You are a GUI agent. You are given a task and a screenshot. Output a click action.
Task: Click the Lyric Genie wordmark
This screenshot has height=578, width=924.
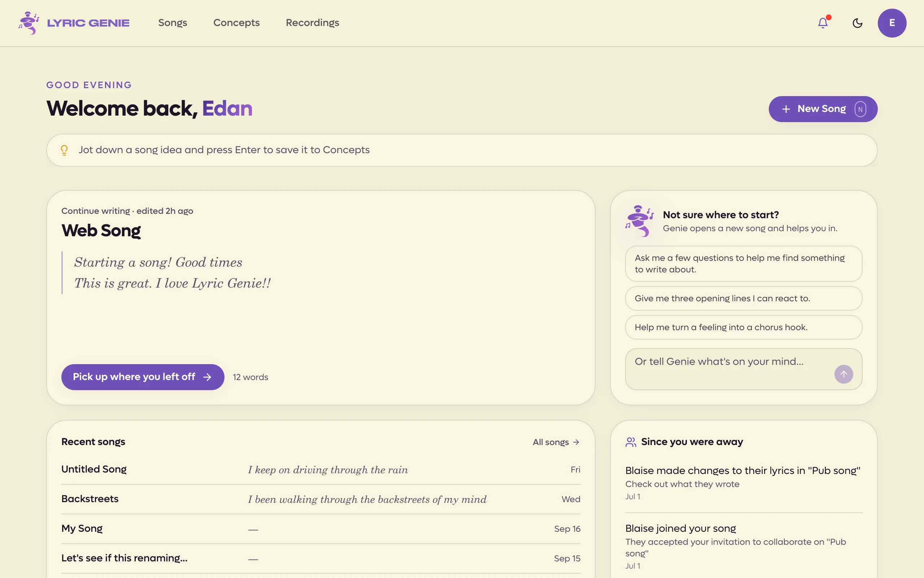tap(88, 23)
